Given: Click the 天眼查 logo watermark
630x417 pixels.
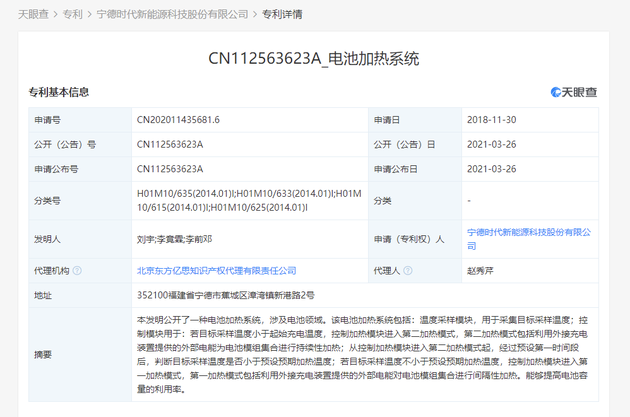Looking at the screenshot, I should point(574,92).
